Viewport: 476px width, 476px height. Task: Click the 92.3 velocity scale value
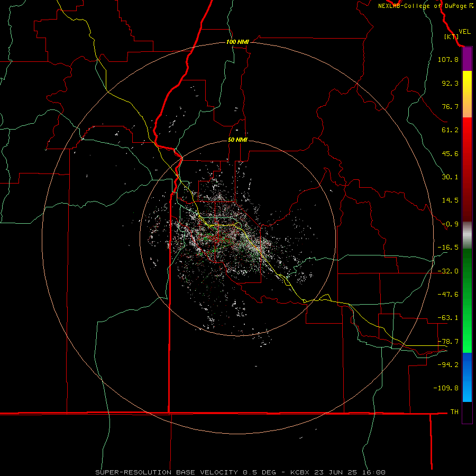pos(450,83)
